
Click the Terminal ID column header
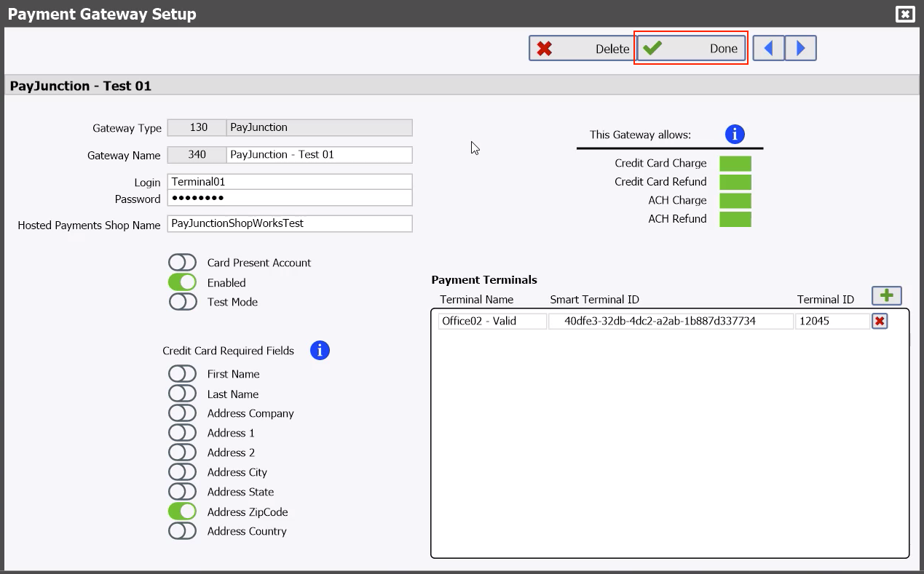click(826, 300)
